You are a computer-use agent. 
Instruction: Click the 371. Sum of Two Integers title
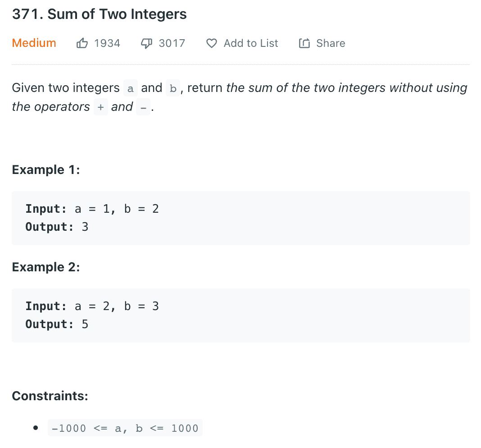click(x=99, y=14)
